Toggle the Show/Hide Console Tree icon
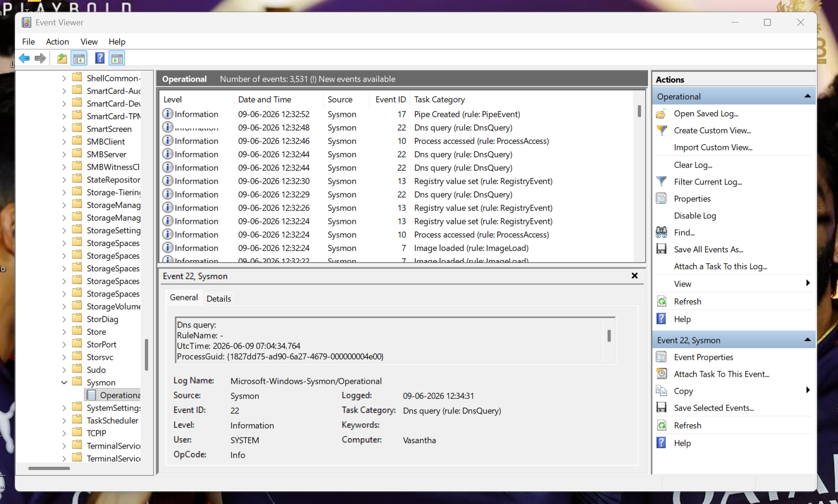Image resolution: width=838 pixels, height=504 pixels. tap(79, 58)
